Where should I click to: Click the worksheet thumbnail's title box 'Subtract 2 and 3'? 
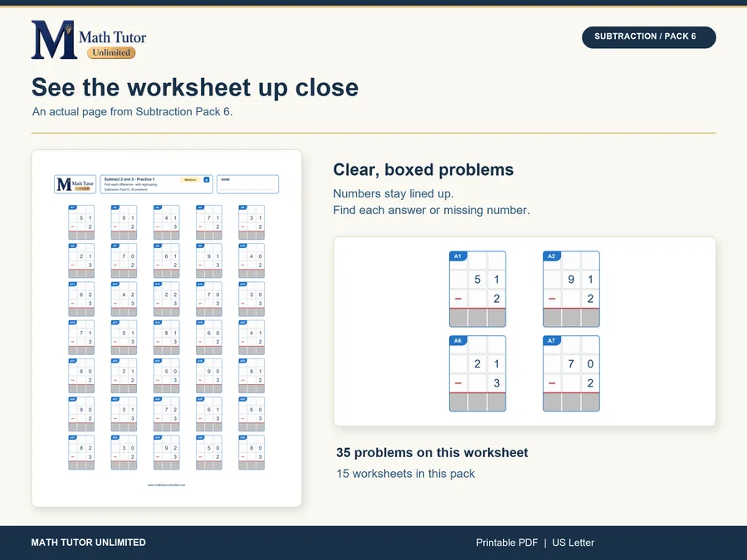tap(156, 184)
